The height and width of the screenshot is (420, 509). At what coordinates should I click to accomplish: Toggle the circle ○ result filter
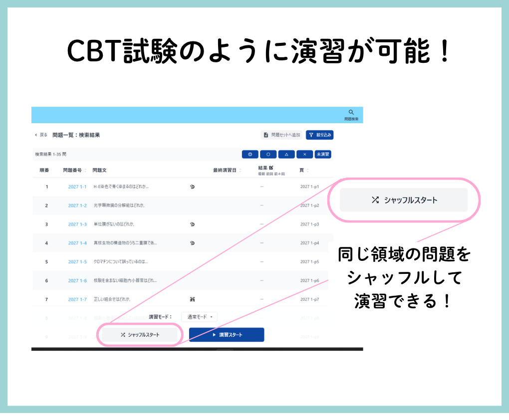[x=268, y=155]
